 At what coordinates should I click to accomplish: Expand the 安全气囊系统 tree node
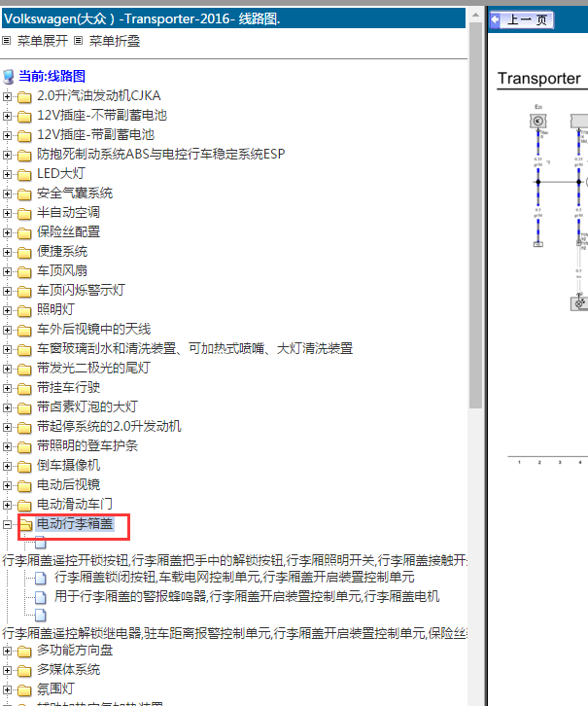click(x=7, y=194)
